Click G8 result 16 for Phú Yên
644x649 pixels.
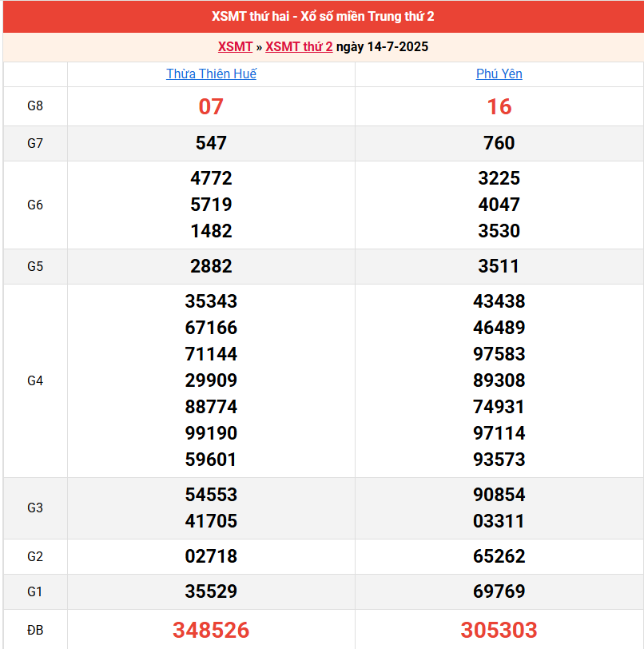click(499, 106)
